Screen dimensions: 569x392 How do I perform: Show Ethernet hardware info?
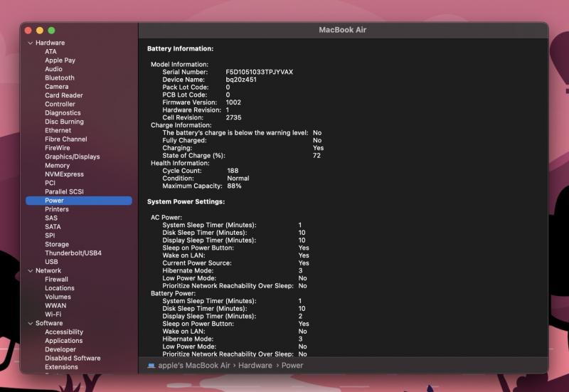58,130
